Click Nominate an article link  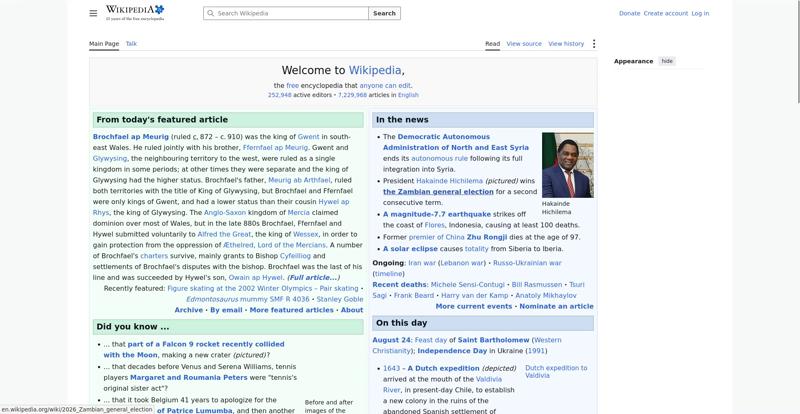[x=557, y=306]
